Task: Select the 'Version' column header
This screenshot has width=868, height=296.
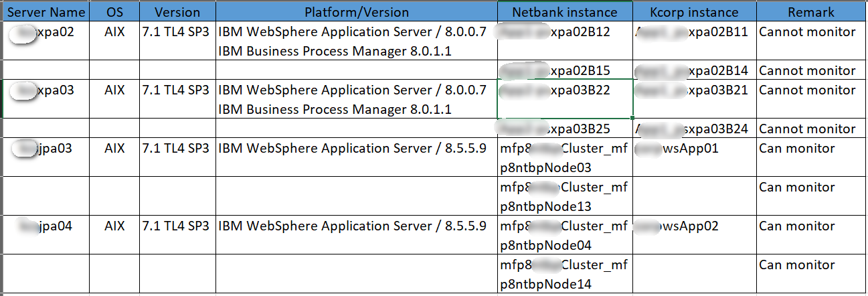Action: tap(177, 12)
